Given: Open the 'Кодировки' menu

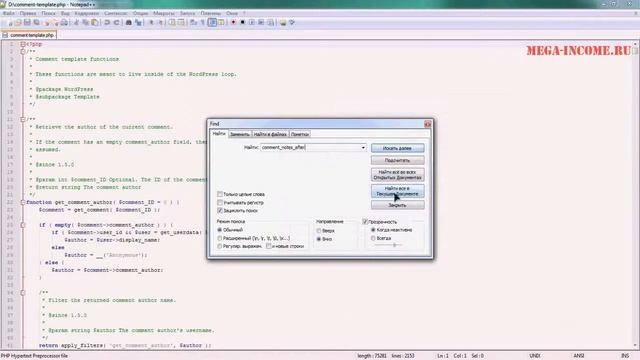Looking at the screenshot, I should coord(87,13).
